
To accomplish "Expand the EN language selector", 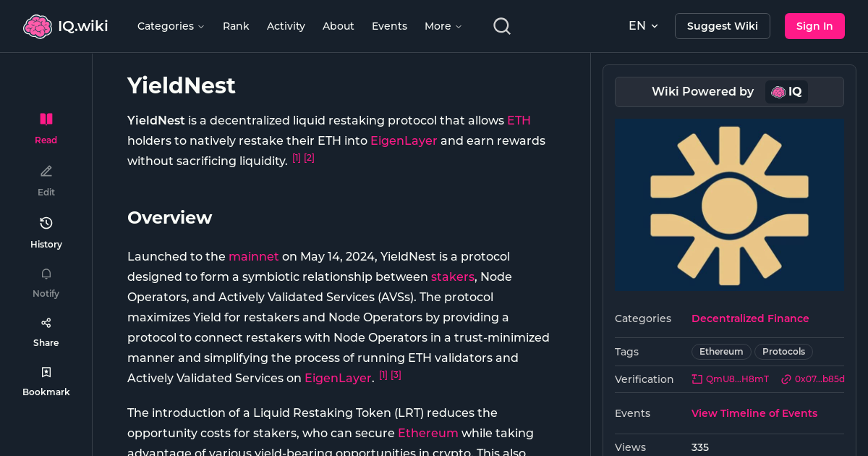I will point(643,25).
